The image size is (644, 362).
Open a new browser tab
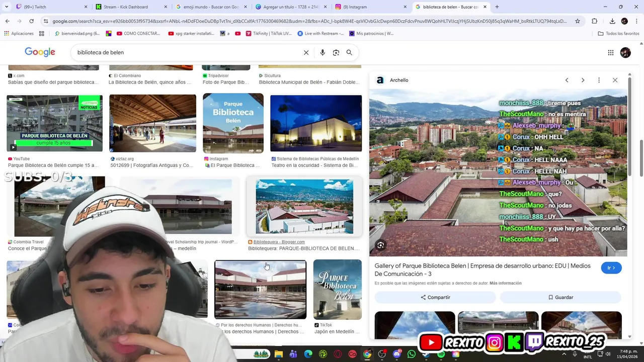click(497, 7)
